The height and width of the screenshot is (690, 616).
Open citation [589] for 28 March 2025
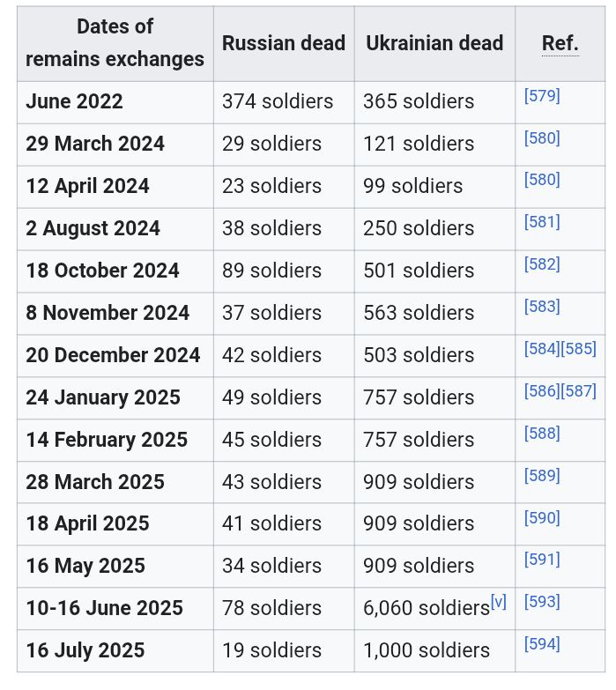542,475
